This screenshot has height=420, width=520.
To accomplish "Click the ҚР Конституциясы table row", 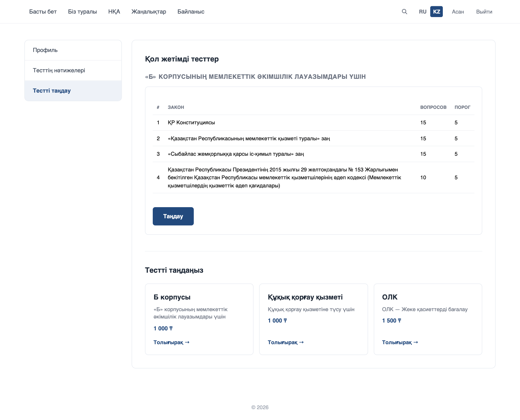I will click(314, 123).
